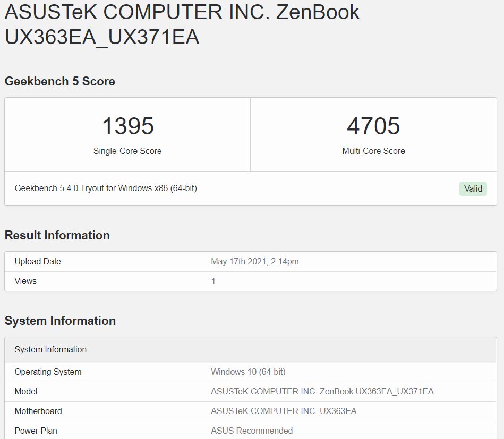
Task: Click the Upload Date row label
Action: point(38,261)
